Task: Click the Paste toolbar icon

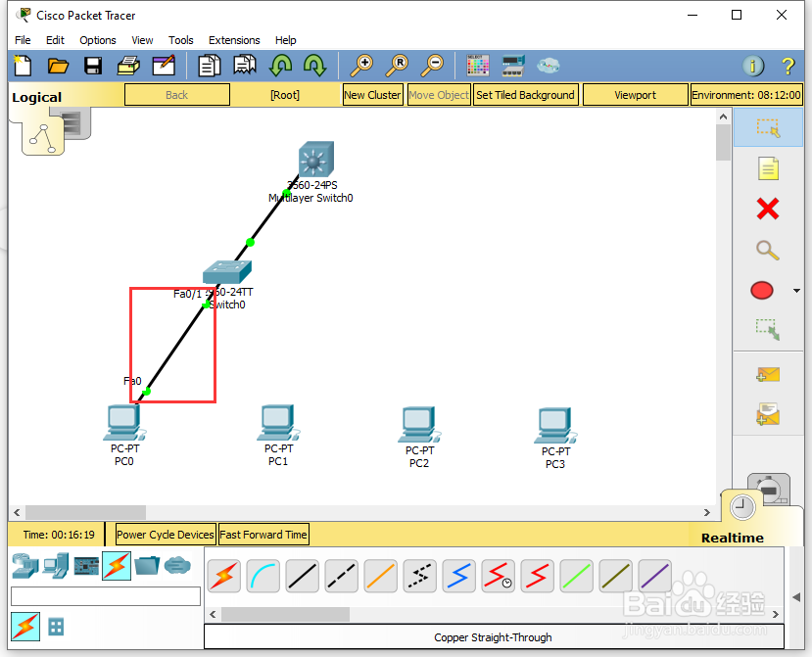Action: coord(245,66)
